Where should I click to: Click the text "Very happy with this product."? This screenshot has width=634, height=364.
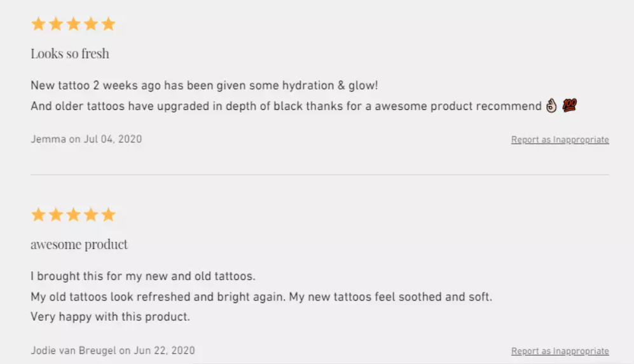[x=110, y=316]
